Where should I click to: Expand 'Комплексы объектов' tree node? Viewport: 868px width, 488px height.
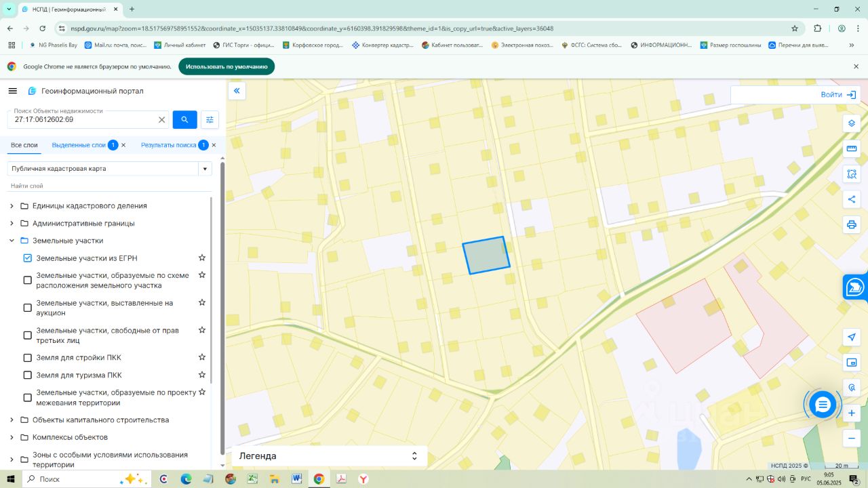(12, 437)
